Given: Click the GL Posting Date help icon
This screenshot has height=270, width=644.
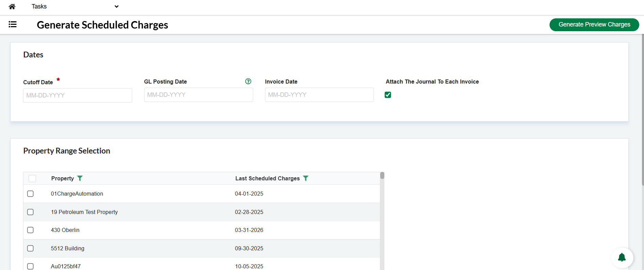Looking at the screenshot, I should 248,81.
